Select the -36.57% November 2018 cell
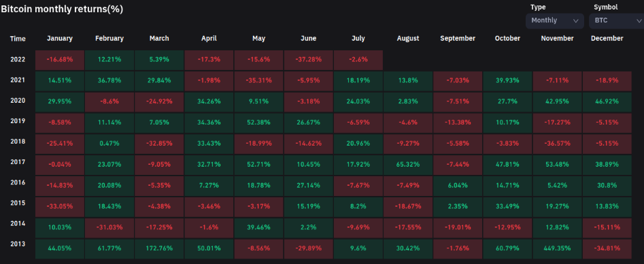Screen dimensions: 644x264 tap(558, 144)
